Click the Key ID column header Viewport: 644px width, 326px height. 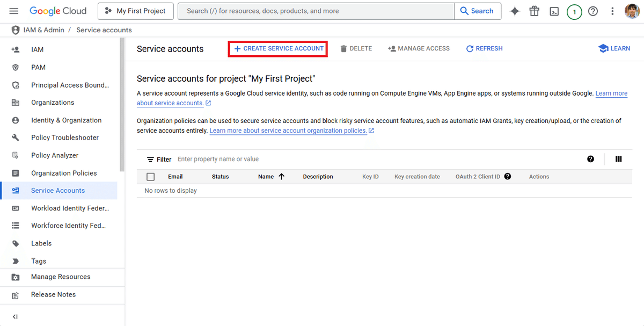pyautogui.click(x=370, y=177)
